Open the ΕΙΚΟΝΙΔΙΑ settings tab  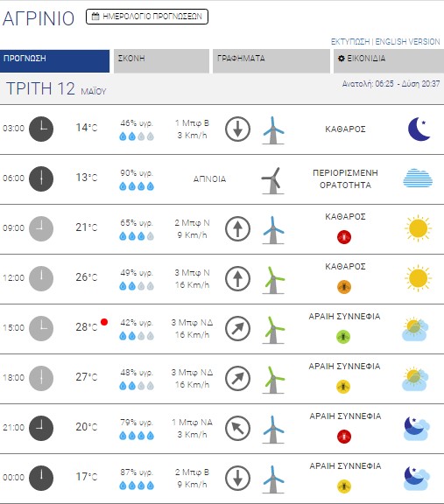(x=389, y=61)
